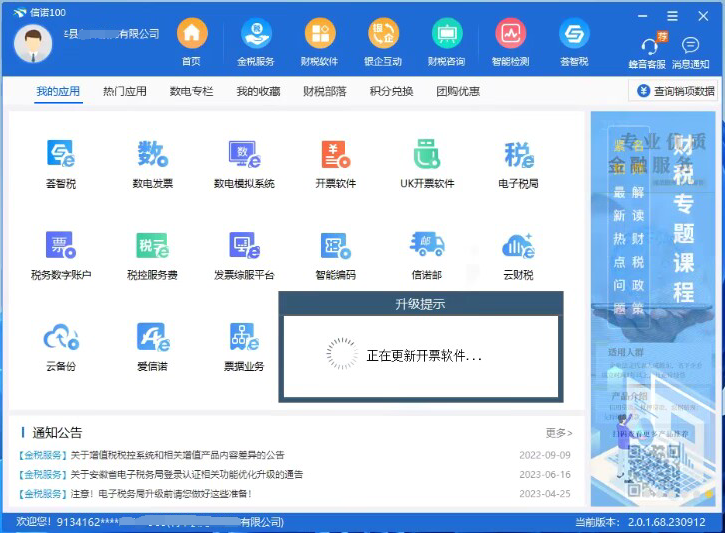Open the hamburger menu at top right
The image size is (725, 533).
click(x=672, y=16)
